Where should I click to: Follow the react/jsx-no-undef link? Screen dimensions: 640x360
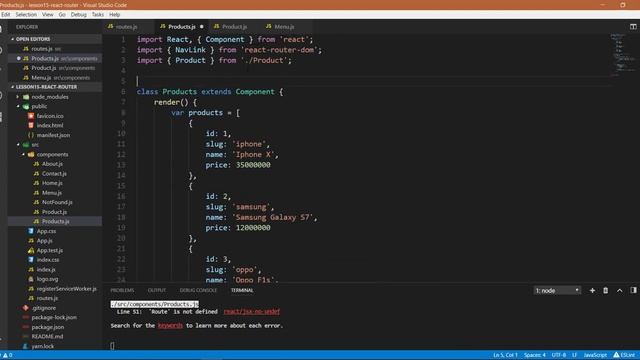click(251, 311)
